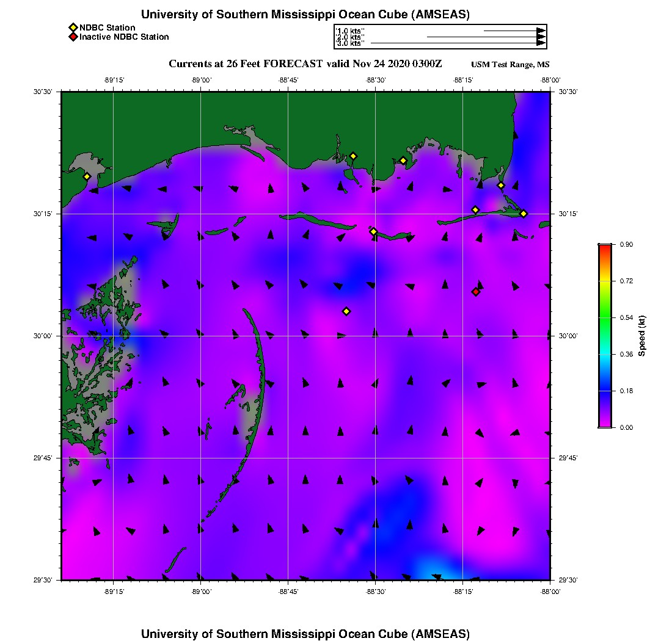
Task: Click the bottom "University of Southern Mississippi Ocean Cube" footer
Action: pos(305,634)
